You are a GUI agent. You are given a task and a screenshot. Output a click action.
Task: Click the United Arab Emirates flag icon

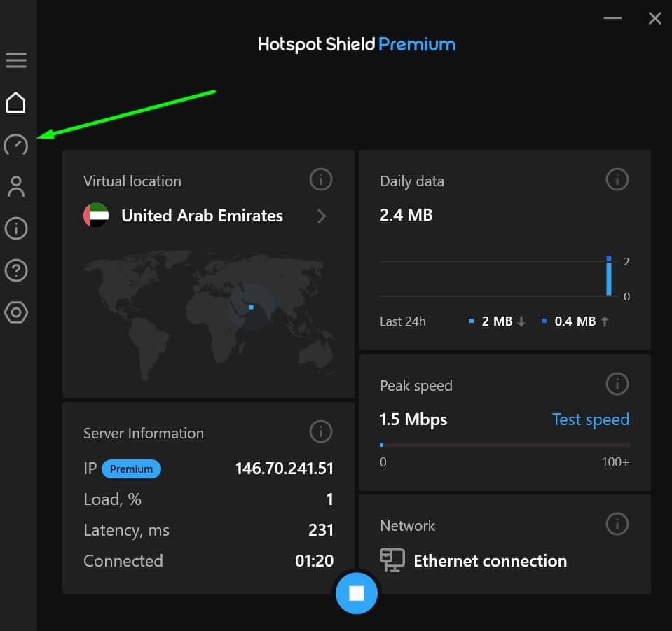[96, 215]
